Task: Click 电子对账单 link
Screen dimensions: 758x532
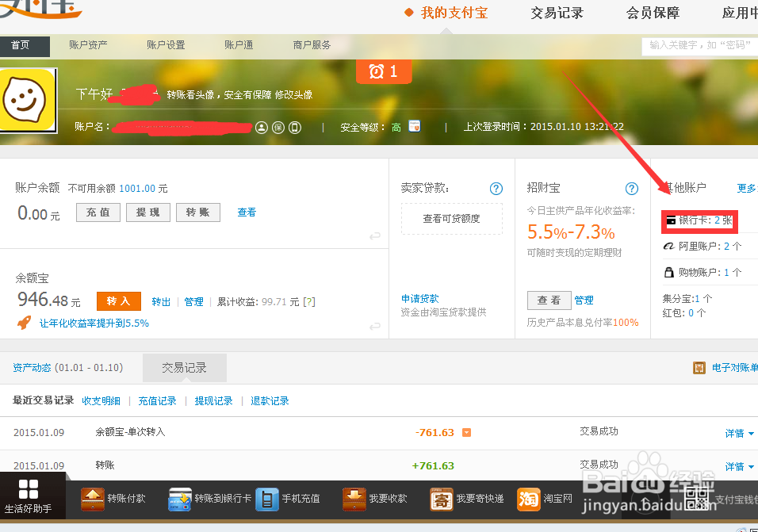Action: click(735, 368)
